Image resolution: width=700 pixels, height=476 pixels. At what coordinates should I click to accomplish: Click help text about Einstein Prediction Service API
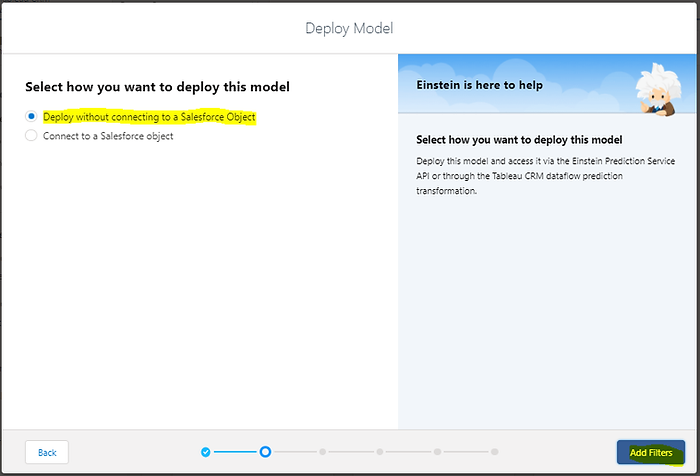(546, 175)
